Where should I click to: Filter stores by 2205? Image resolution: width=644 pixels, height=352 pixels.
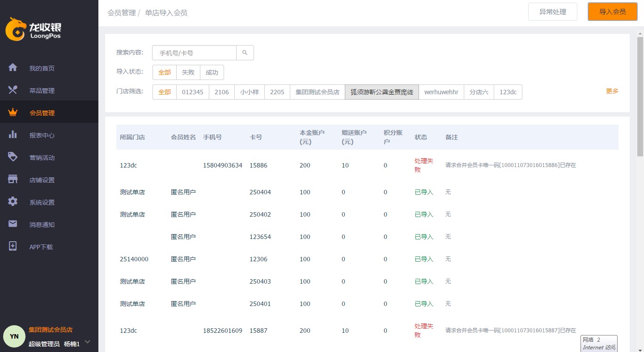[x=277, y=92]
